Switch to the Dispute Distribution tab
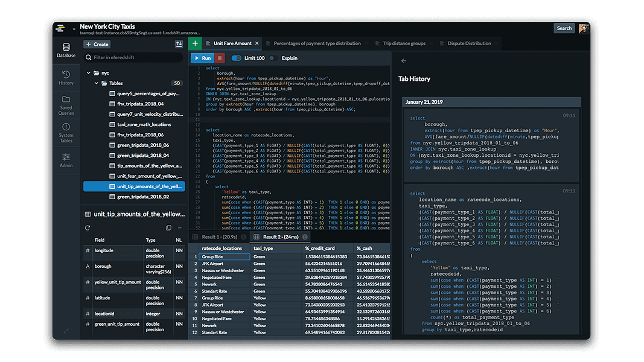The image size is (644, 362). click(468, 43)
